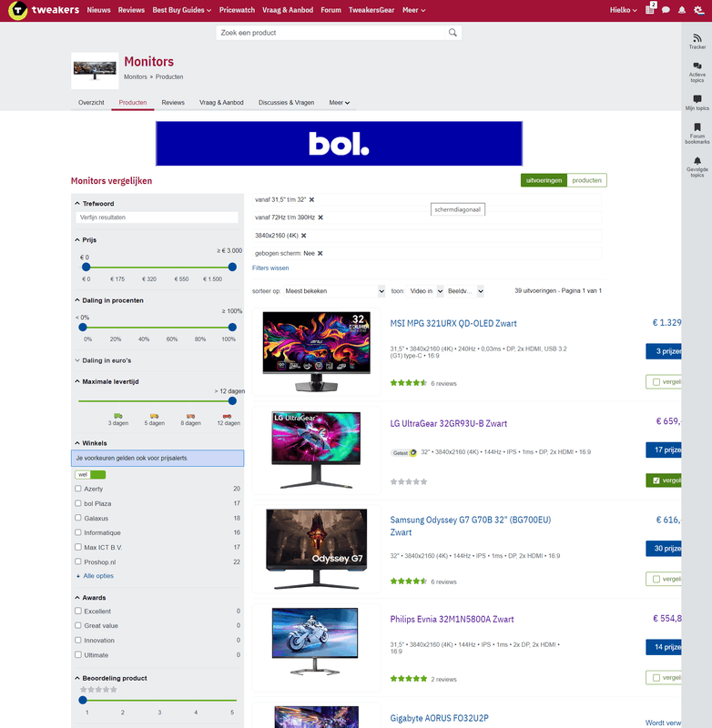The image size is (712, 728).
Task: Tick the Great value award checkbox
Action: click(78, 625)
